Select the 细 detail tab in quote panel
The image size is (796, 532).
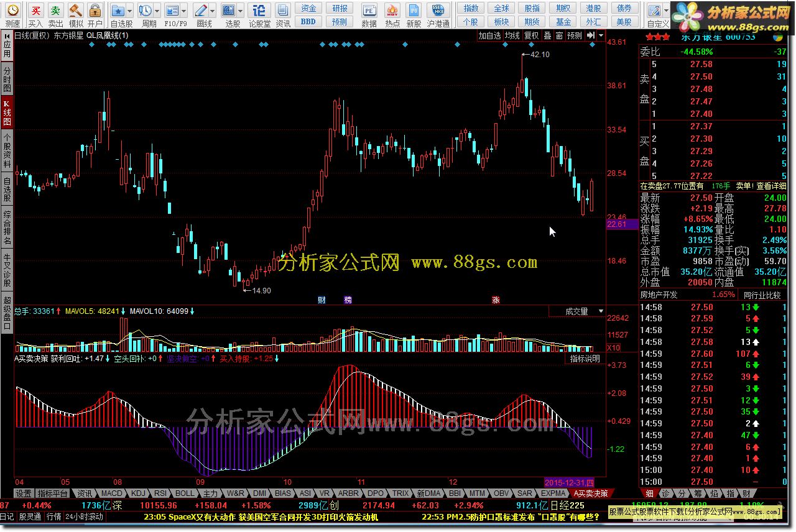click(x=649, y=493)
